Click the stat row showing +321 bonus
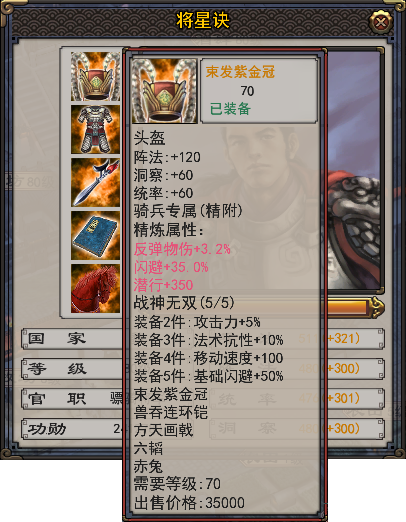The image size is (406, 522). tap(353, 339)
